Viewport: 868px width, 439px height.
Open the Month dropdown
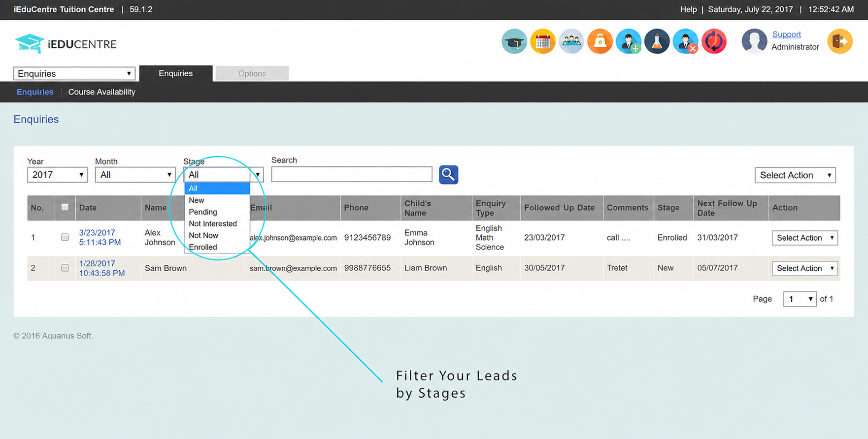click(x=135, y=175)
